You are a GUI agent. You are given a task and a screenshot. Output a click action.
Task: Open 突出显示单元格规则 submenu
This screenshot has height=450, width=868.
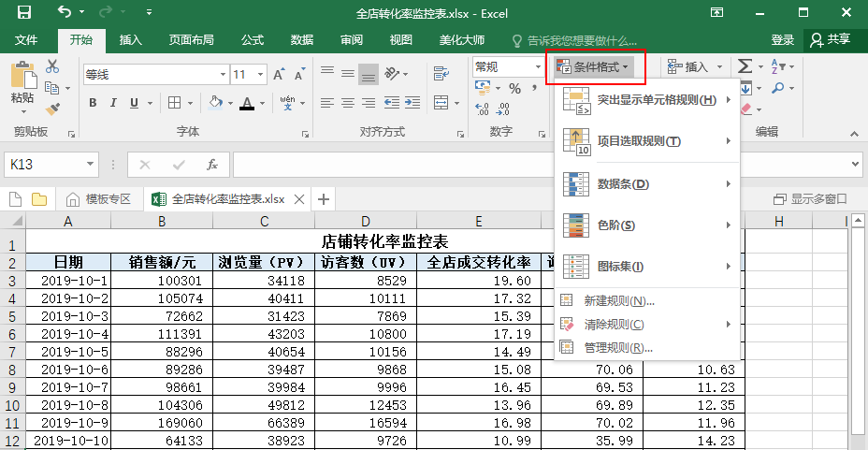(647, 101)
